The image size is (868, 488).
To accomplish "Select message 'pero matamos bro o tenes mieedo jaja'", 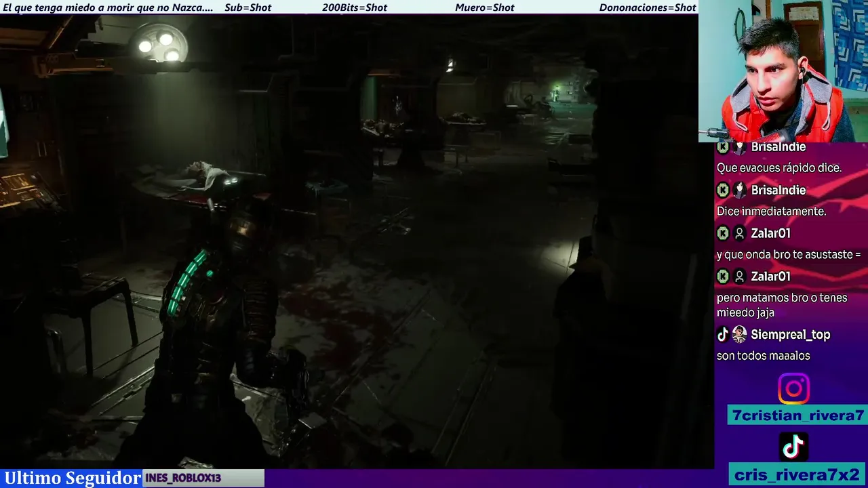I will coord(782,305).
